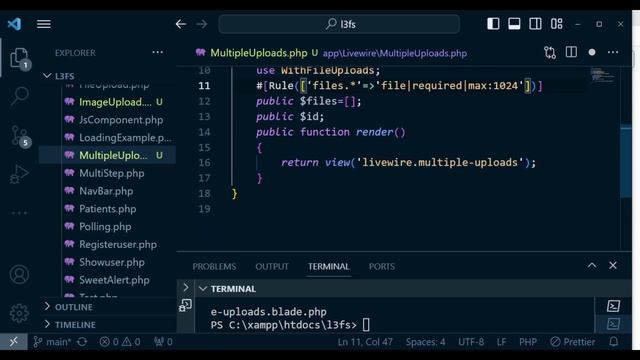Open the Explorer view in activity bar
This screenshot has height=360, width=640.
point(19,58)
